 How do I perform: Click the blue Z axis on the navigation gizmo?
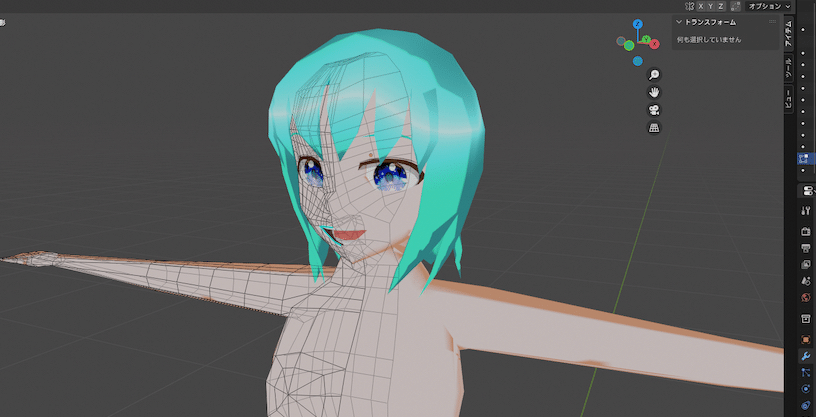coord(638,24)
